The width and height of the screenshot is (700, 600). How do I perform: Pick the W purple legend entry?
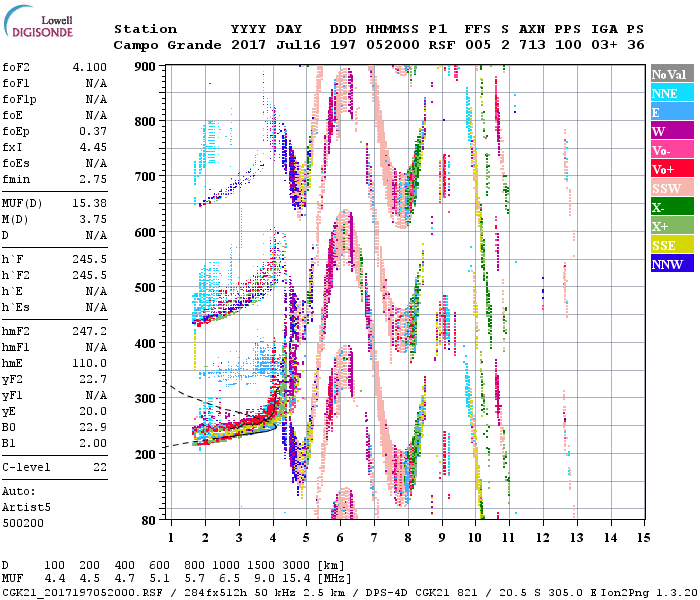pos(671,131)
